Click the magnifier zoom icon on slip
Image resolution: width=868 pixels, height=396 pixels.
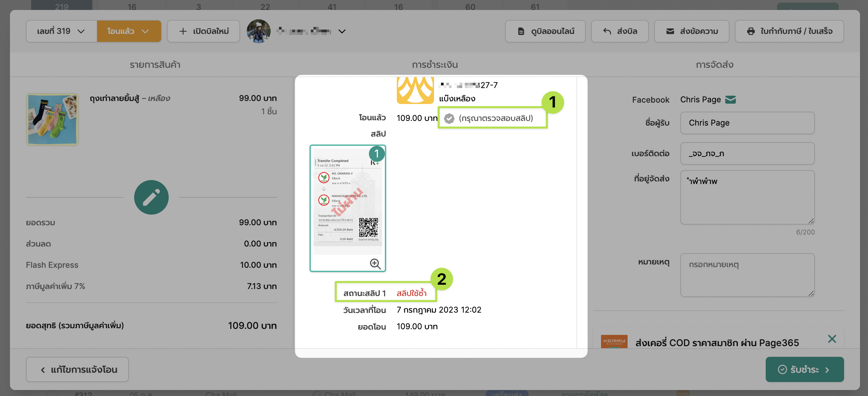tap(375, 263)
